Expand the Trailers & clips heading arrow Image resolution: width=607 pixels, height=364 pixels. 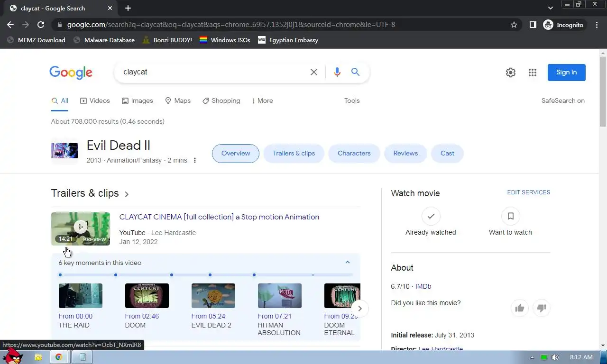point(127,194)
